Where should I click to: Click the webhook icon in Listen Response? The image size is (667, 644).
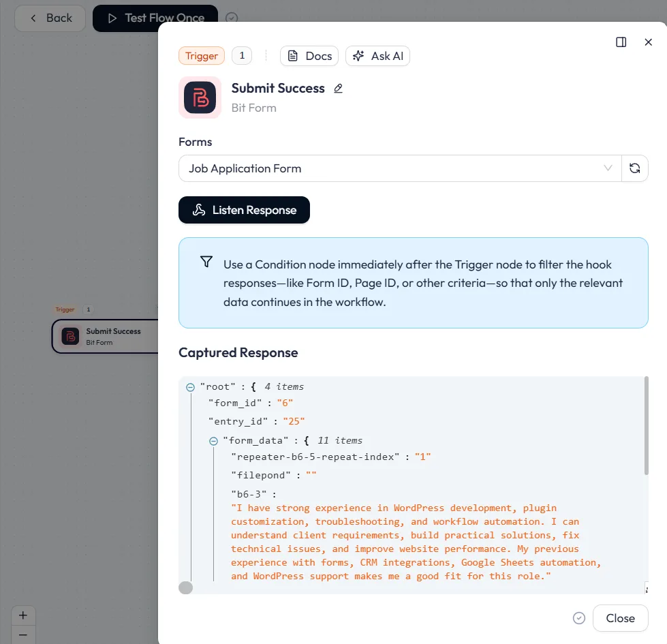pos(199,210)
